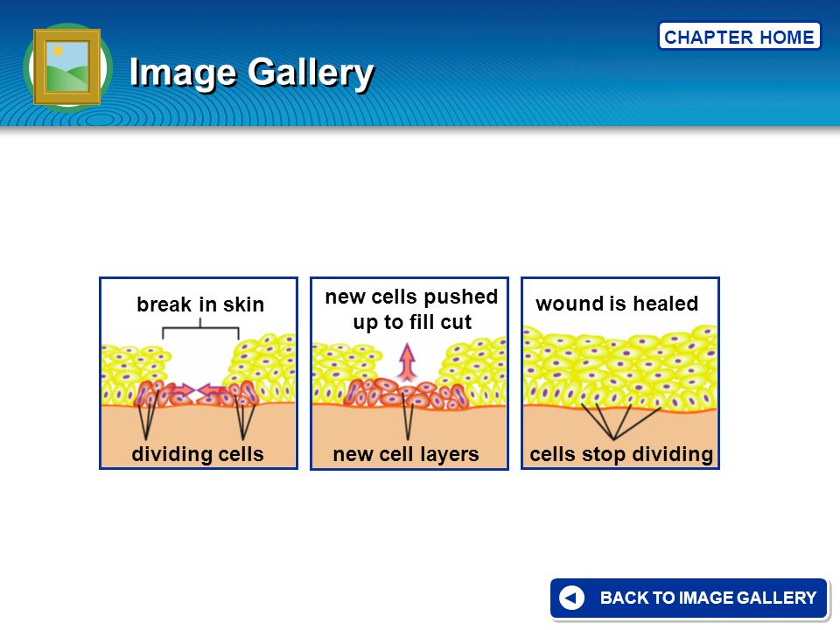Click the BACK TO IMAGE GALLERY button

coord(689,598)
